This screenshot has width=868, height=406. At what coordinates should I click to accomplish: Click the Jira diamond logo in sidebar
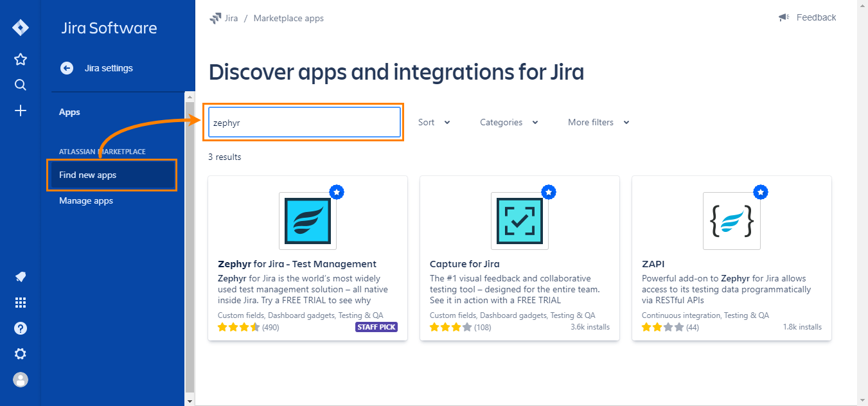(21, 28)
